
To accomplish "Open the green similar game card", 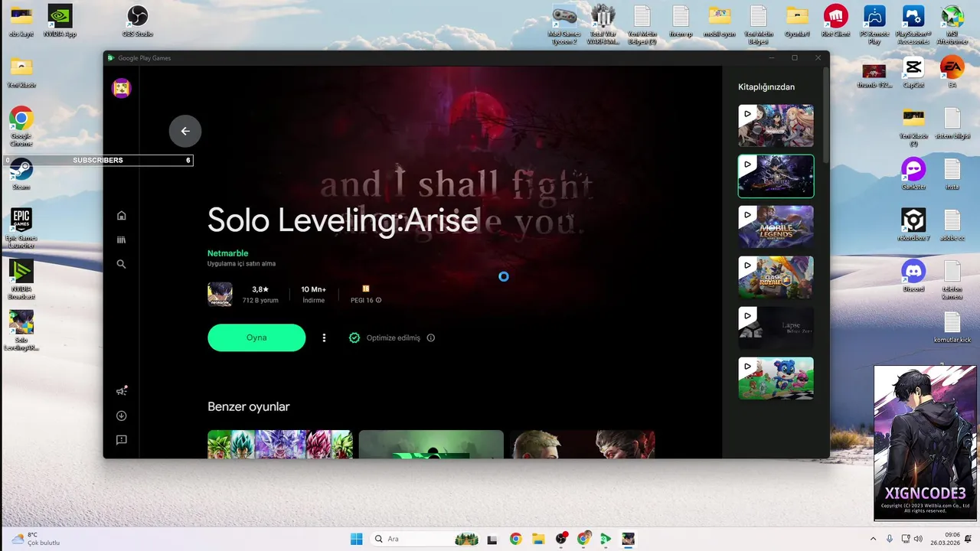I will point(431,445).
